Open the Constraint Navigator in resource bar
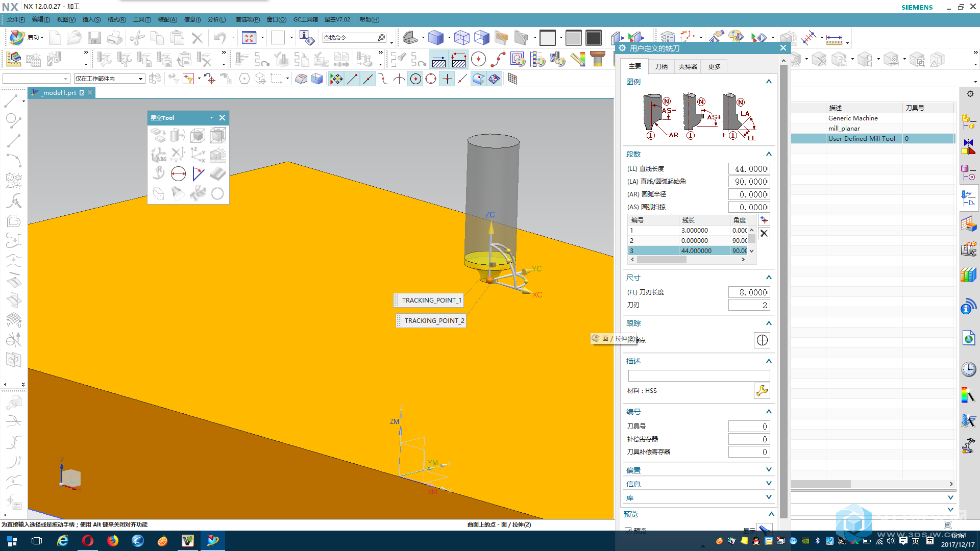The width and height of the screenshot is (980, 551). point(969,147)
